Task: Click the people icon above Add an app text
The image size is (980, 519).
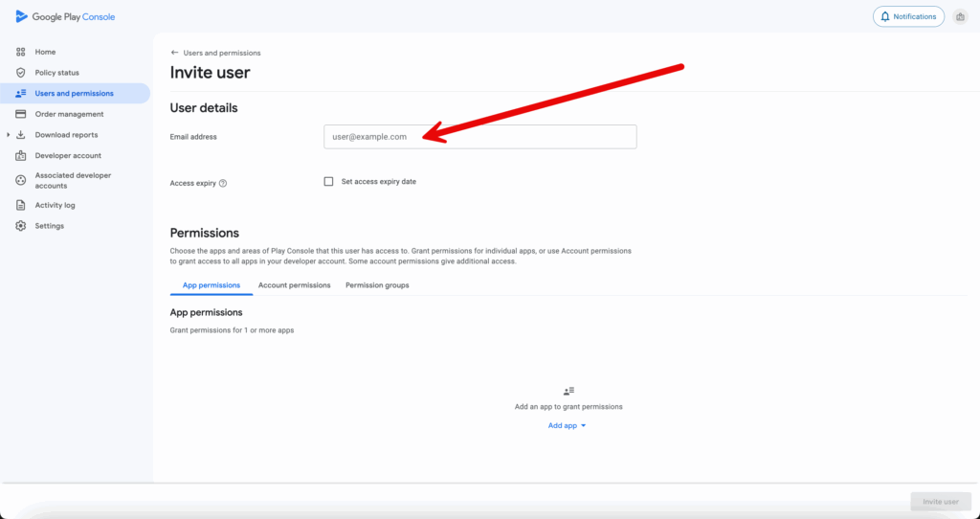Action: pyautogui.click(x=568, y=392)
